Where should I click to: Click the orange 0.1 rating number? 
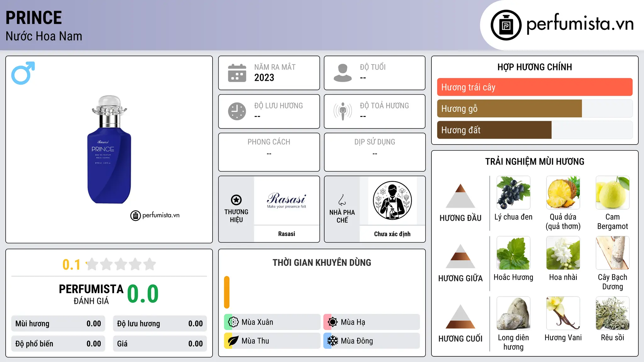(71, 265)
